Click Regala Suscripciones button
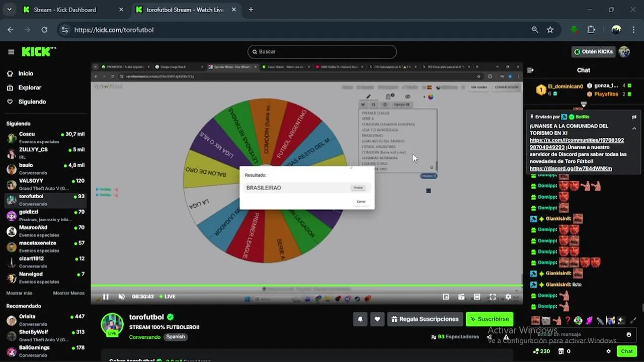The image size is (644, 362). pyautogui.click(x=425, y=319)
